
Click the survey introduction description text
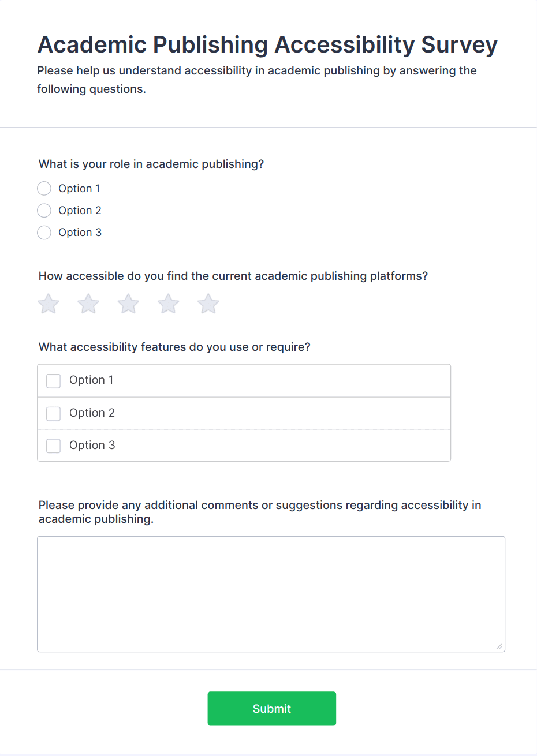pos(257,80)
